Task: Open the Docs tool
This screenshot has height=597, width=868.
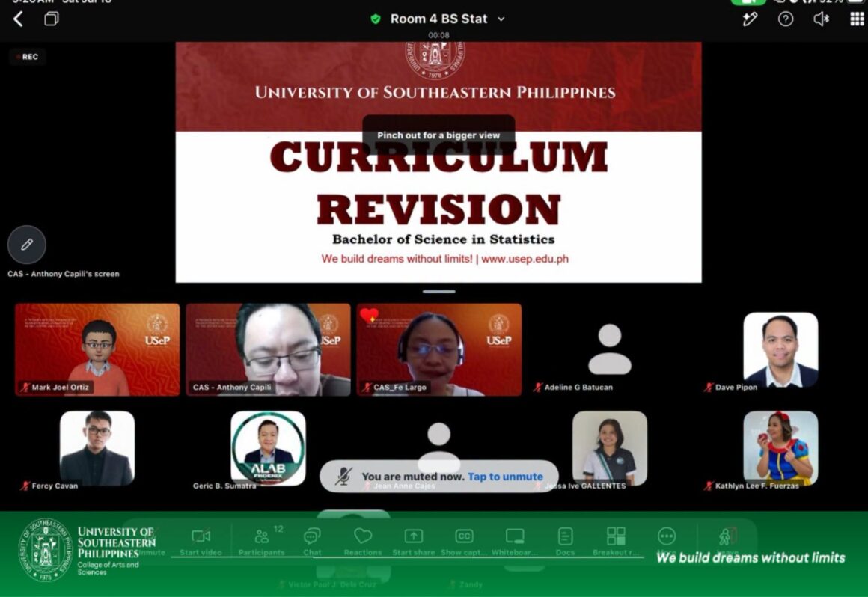Action: point(565,542)
